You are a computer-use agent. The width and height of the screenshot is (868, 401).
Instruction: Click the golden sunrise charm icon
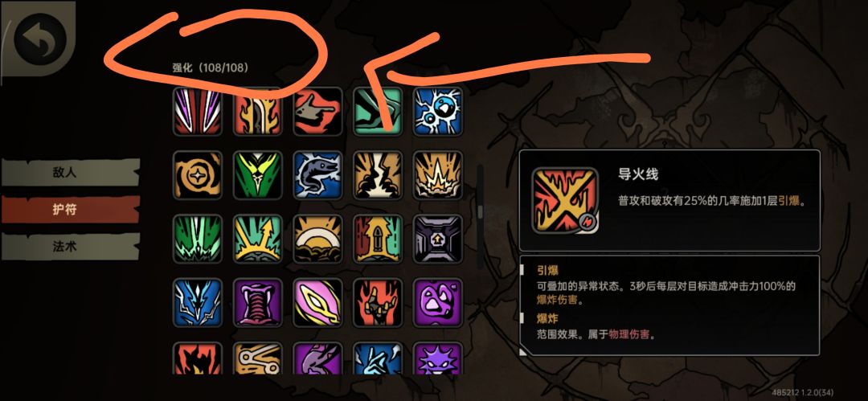pyautogui.click(x=317, y=239)
